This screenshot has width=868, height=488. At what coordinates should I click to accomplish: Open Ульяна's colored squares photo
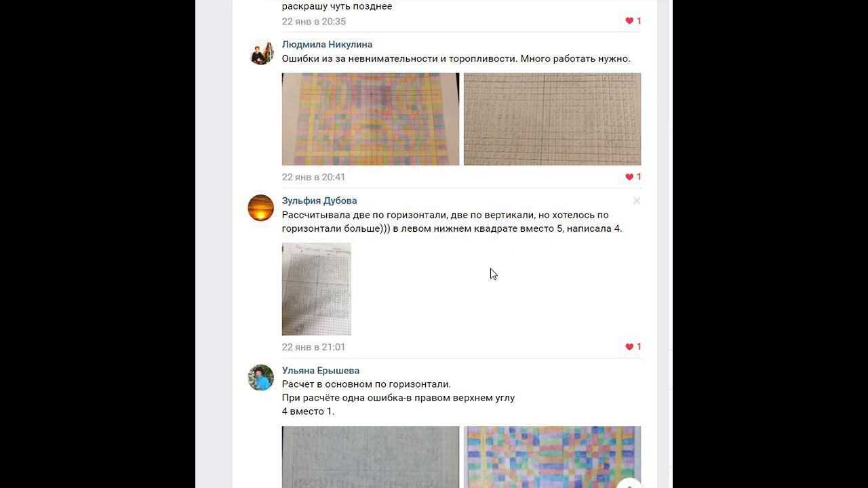coord(552,457)
